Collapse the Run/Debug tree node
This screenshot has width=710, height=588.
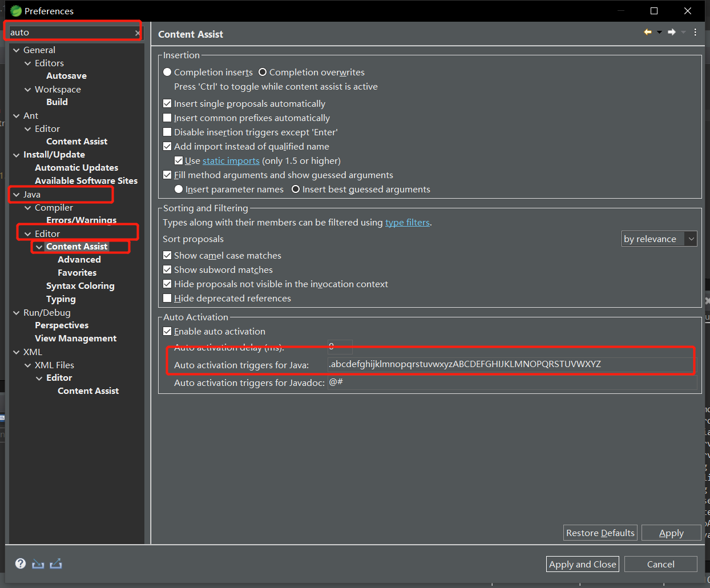click(17, 313)
